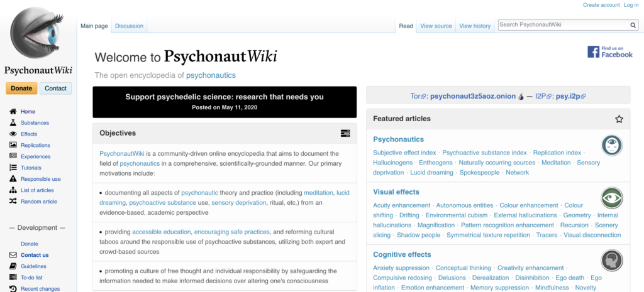Open the Responsible use sidebar link
Viewport: 644px width, 292px height.
point(41,179)
